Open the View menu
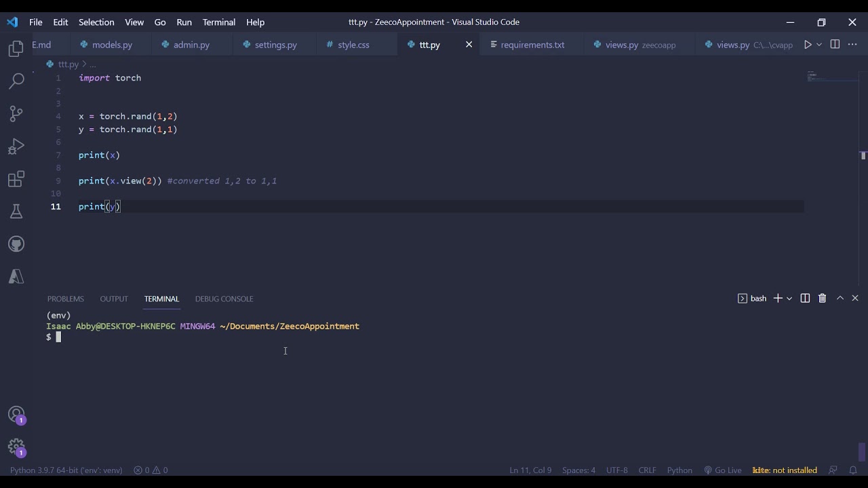Viewport: 868px width, 488px height. [134, 22]
